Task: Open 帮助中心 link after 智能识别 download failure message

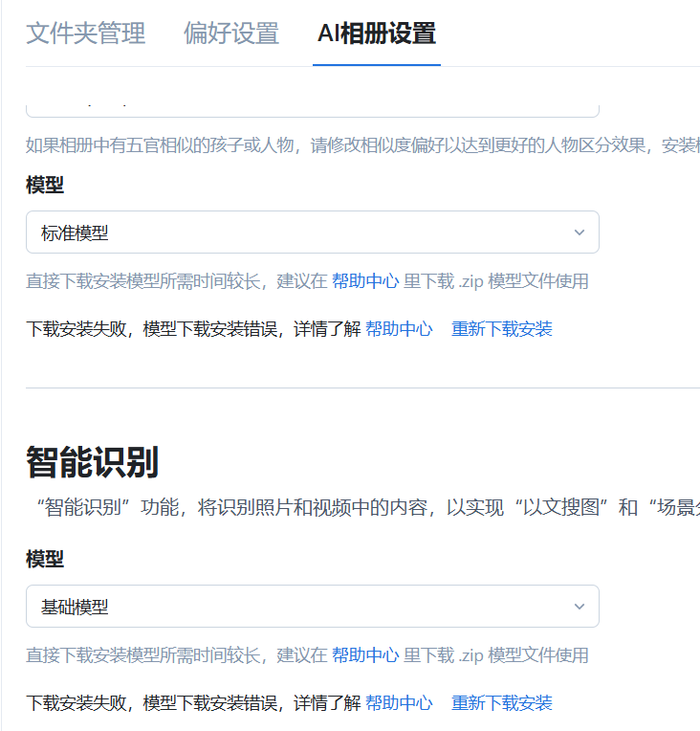Action: click(x=399, y=703)
